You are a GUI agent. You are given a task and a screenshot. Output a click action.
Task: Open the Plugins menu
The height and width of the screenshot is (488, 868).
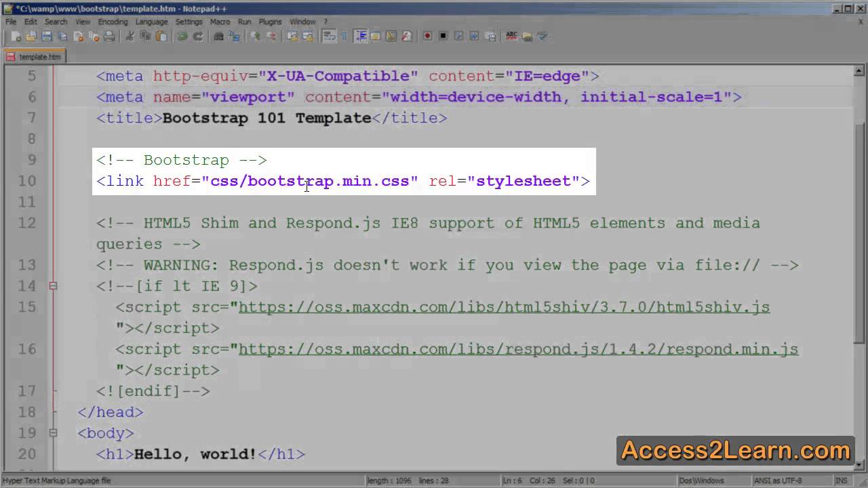(270, 22)
